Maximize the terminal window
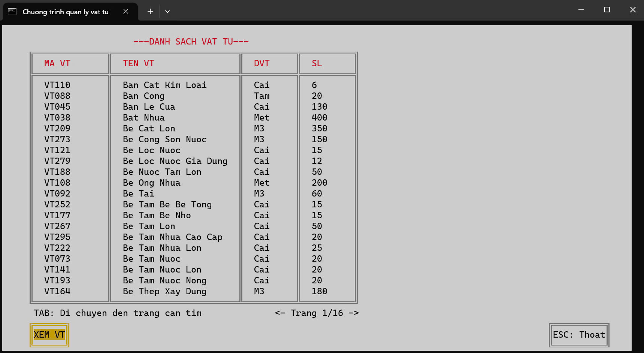This screenshot has height=353, width=644. pyautogui.click(x=607, y=10)
